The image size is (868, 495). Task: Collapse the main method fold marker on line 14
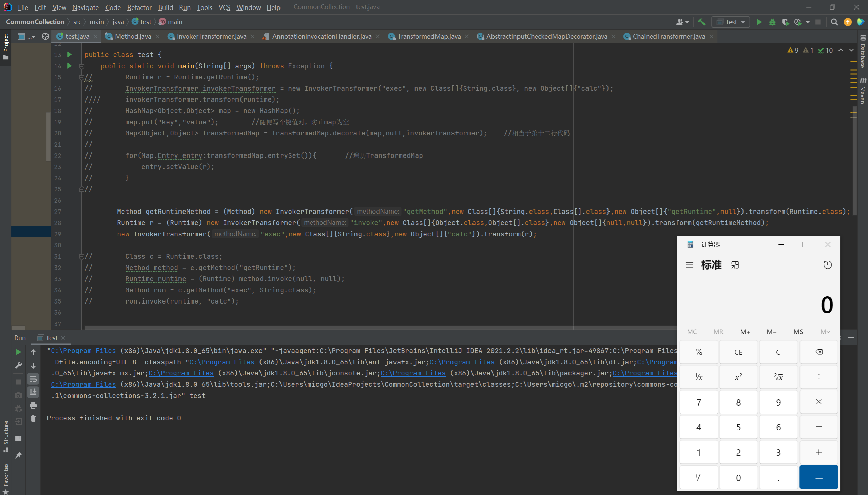pos(81,66)
